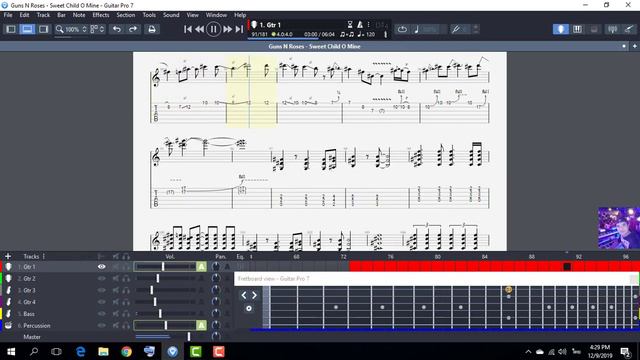Select the Bass track name
640x360 pixels.
click(29, 314)
